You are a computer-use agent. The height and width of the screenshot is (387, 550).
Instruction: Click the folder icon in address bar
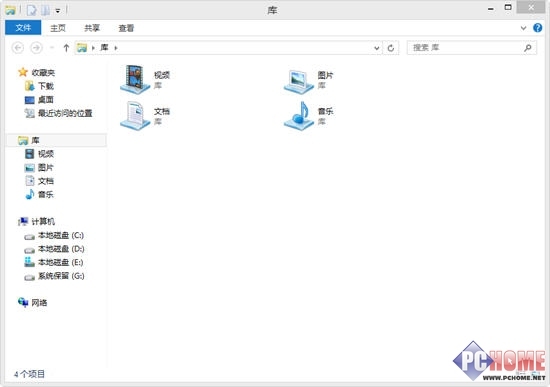(82, 48)
